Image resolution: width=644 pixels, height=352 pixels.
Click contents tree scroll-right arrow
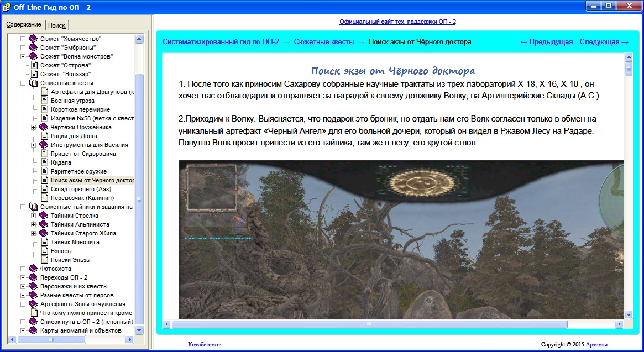129,340
